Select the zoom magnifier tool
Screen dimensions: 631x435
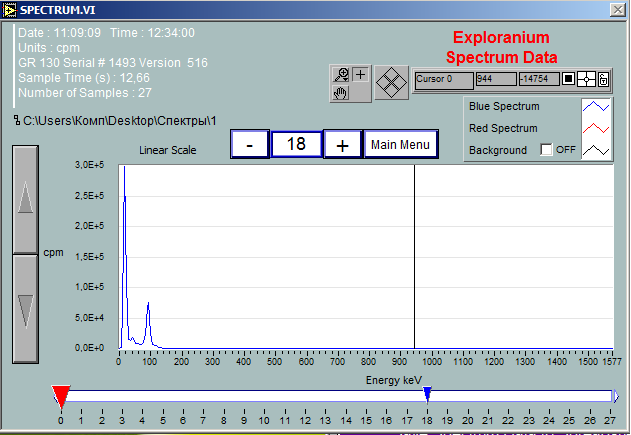(x=342, y=75)
